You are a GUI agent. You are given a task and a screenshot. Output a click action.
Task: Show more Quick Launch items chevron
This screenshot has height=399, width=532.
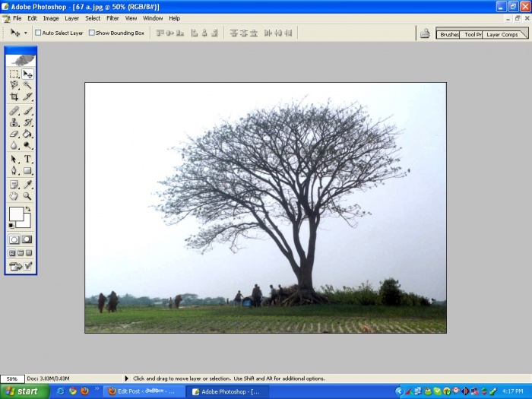[x=97, y=388]
